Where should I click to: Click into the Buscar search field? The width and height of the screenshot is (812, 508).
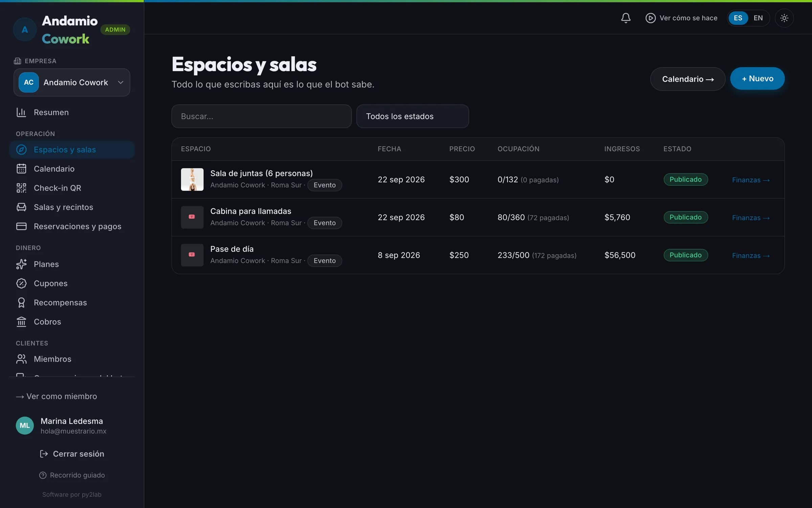coord(261,116)
